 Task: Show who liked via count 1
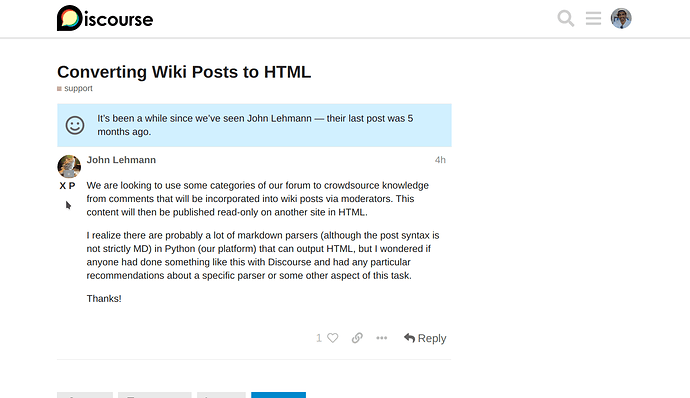[x=319, y=338]
